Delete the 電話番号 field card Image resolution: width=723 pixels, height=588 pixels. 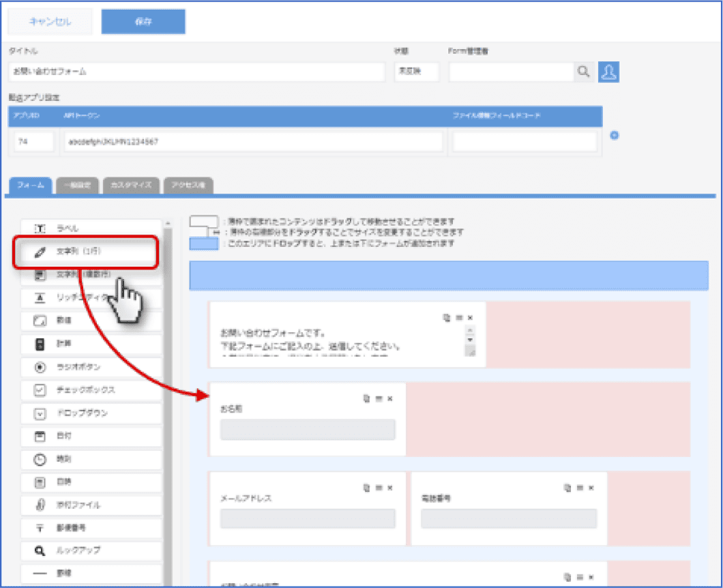591,488
